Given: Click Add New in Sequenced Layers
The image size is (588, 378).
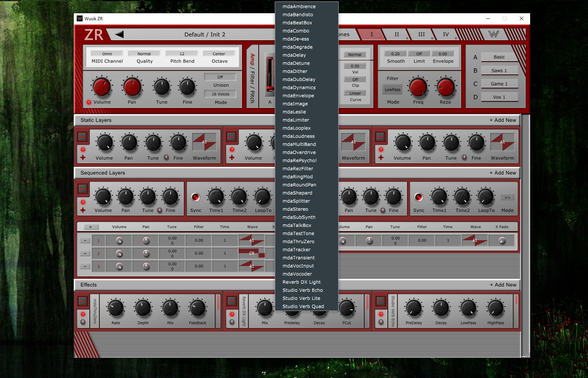Looking at the screenshot, I should [x=503, y=173].
